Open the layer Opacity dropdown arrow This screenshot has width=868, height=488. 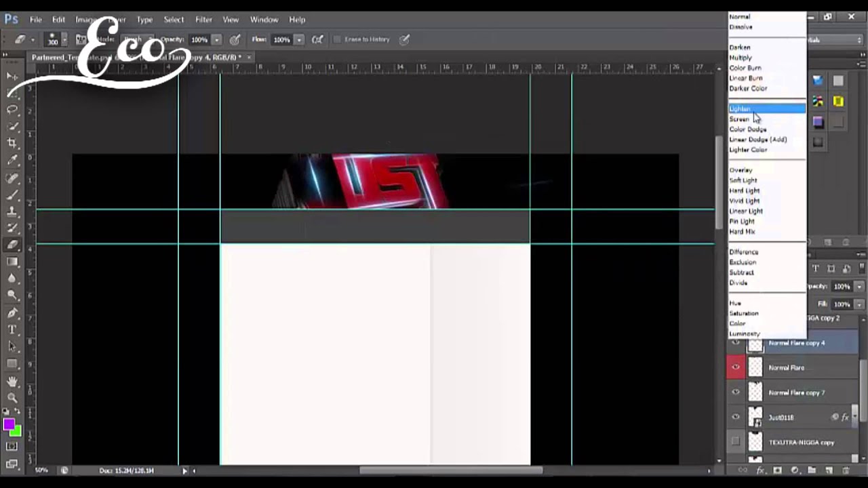tap(859, 287)
